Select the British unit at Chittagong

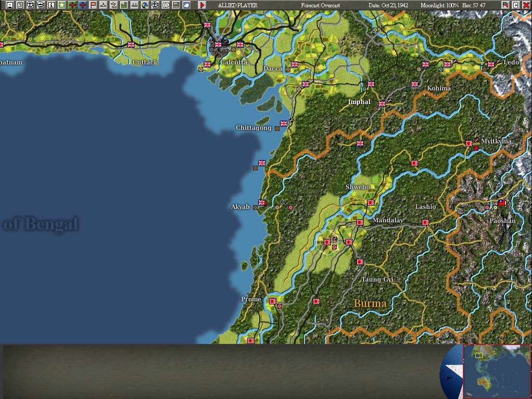(284, 124)
